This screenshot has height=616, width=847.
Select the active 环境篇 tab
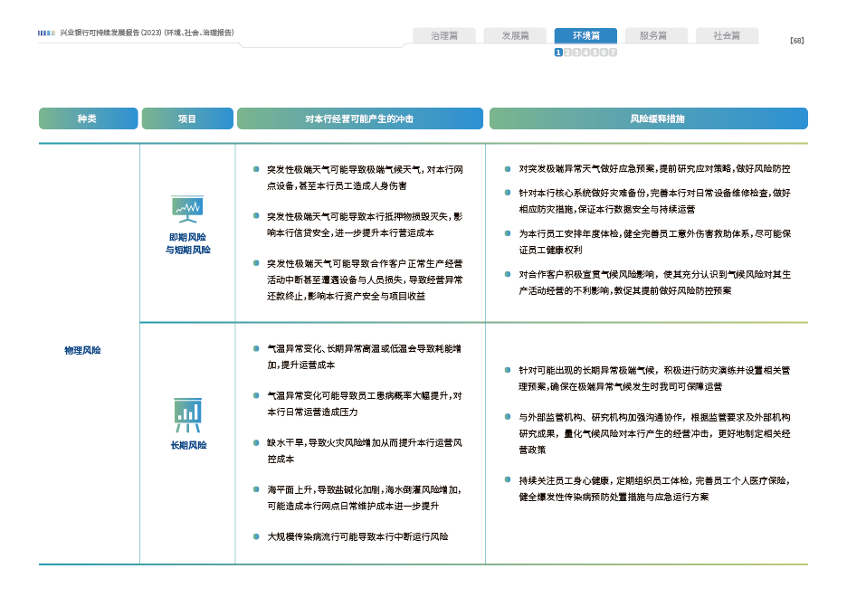[x=585, y=36]
